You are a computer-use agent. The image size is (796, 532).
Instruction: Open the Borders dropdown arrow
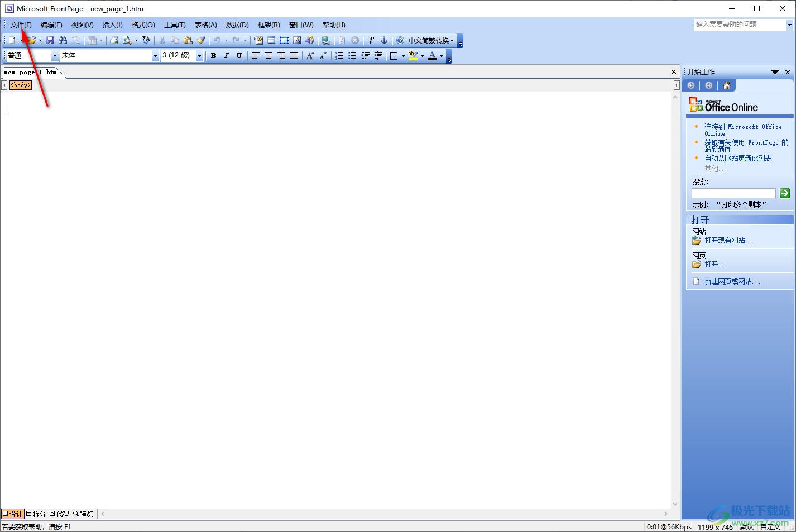coord(403,56)
